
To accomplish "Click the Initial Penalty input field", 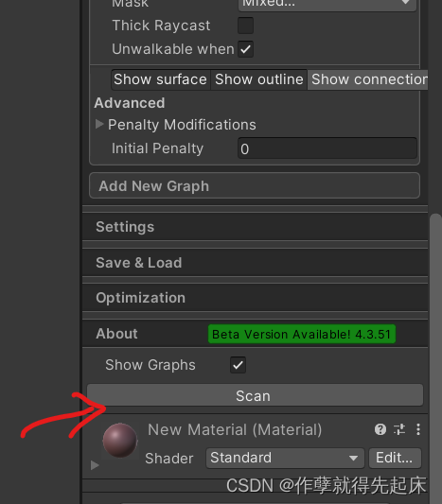I will 327,148.
